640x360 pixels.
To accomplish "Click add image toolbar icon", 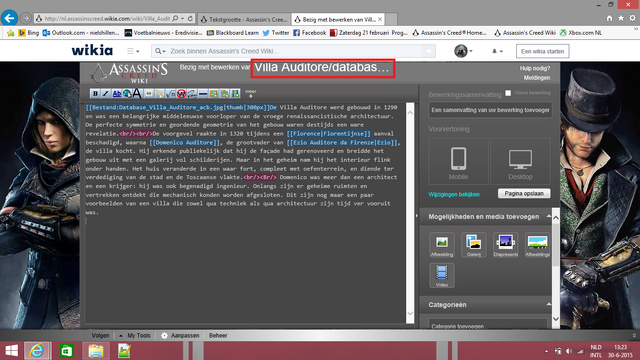I will coord(213,93).
